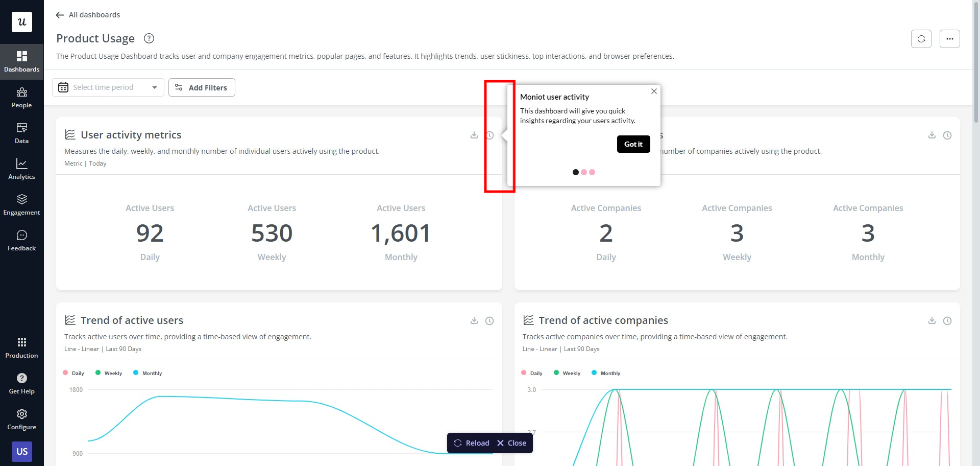Expand the Select time period dropdown

(x=108, y=87)
